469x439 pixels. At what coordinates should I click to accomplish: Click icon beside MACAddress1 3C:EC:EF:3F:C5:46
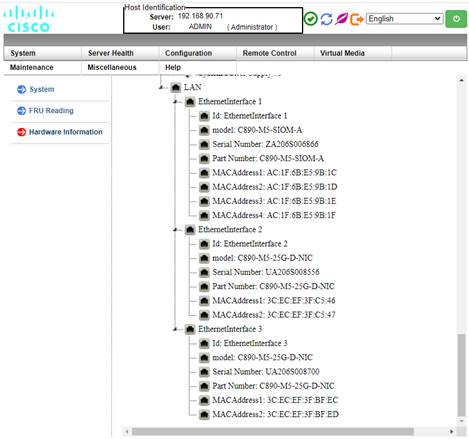204,301
